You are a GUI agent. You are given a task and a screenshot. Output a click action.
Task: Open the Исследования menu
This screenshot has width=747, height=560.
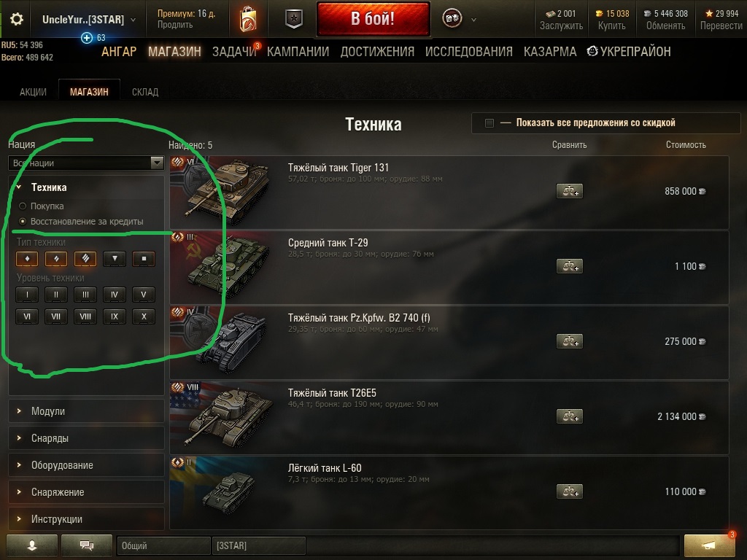(x=469, y=52)
